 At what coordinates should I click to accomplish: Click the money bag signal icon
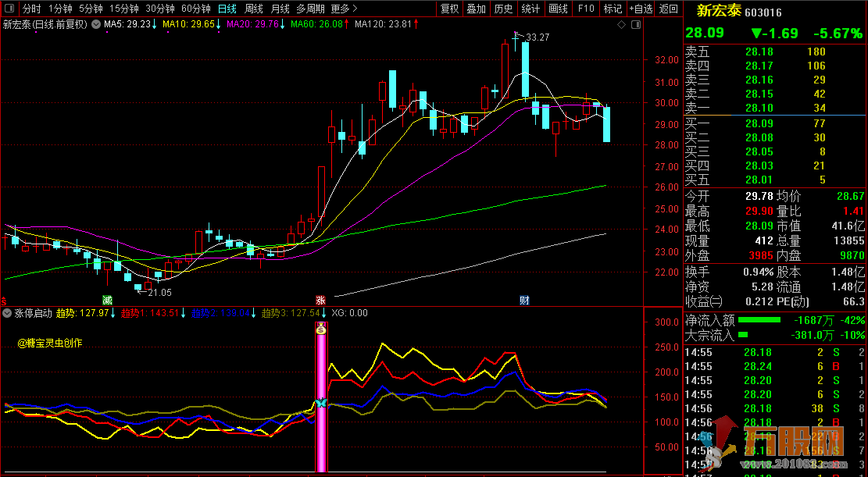320,329
